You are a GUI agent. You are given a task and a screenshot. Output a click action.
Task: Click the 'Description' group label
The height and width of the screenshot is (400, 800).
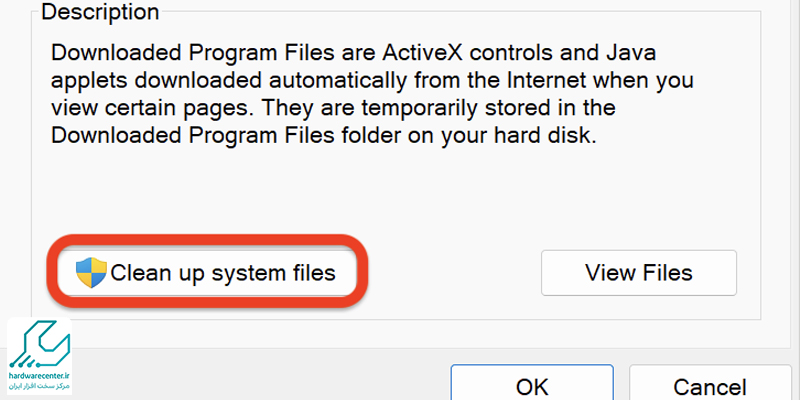pos(100,11)
